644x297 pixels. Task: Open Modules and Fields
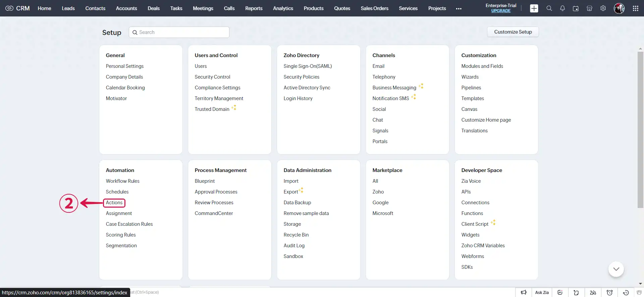(482, 66)
